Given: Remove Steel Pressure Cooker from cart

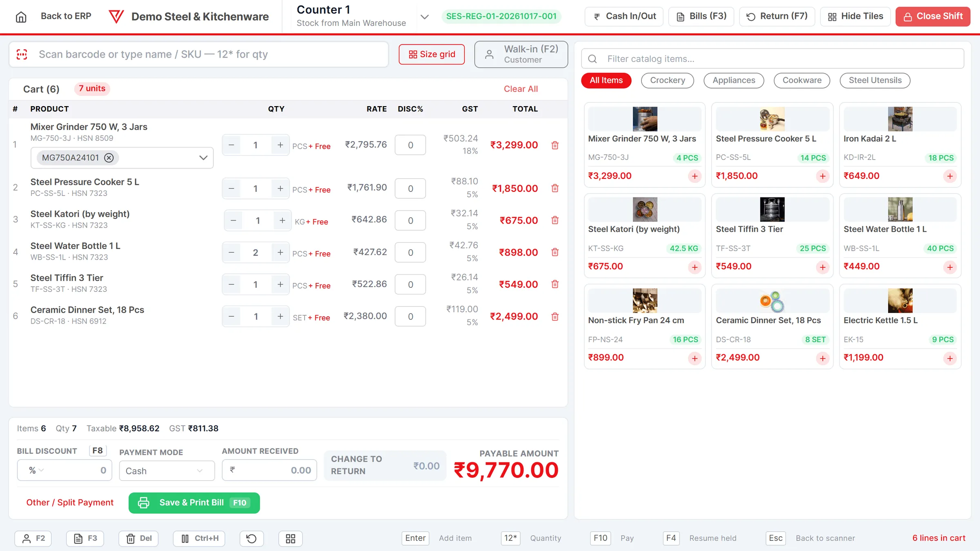Looking at the screenshot, I should pos(555,188).
